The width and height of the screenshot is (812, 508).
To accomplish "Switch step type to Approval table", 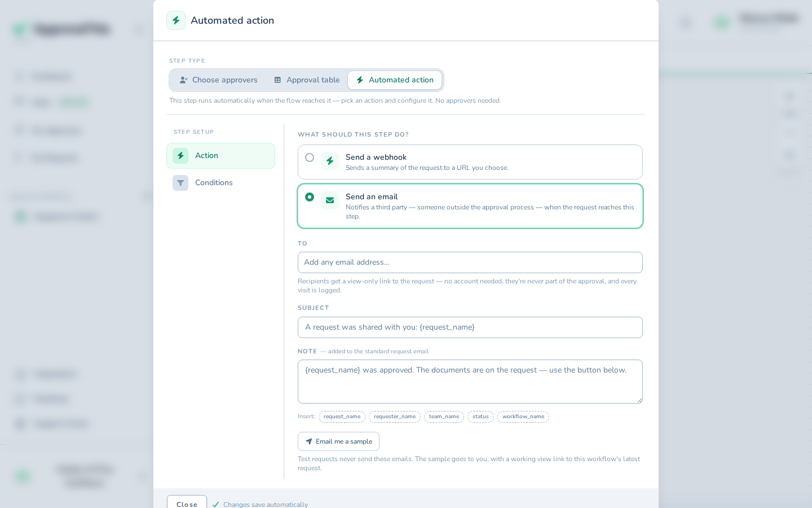I will (307, 80).
